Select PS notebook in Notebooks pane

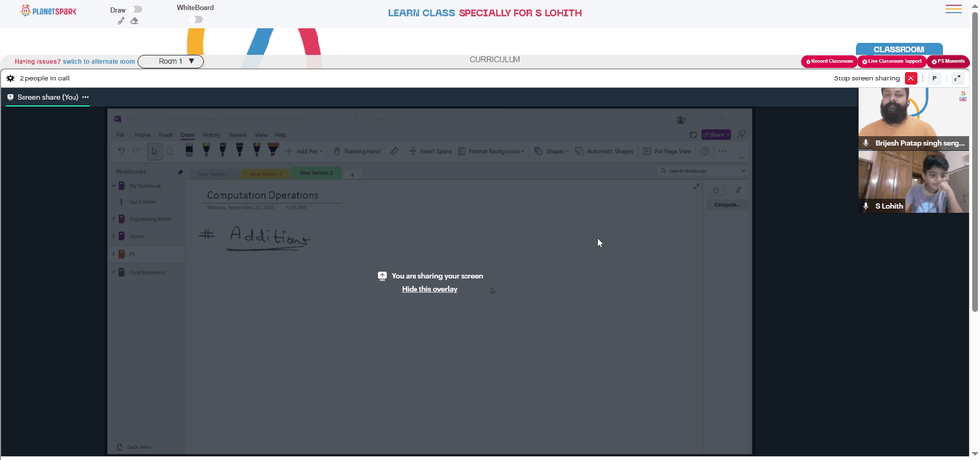click(x=148, y=254)
